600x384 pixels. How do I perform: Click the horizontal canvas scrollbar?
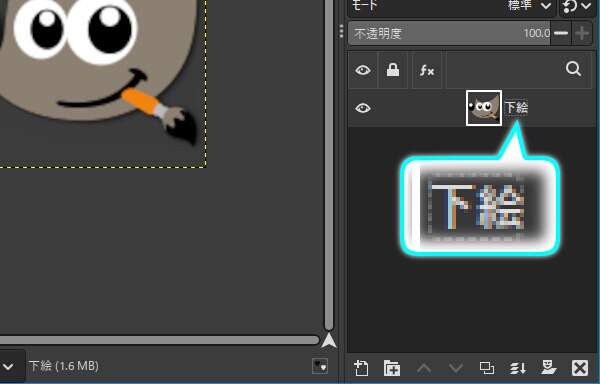point(159,340)
